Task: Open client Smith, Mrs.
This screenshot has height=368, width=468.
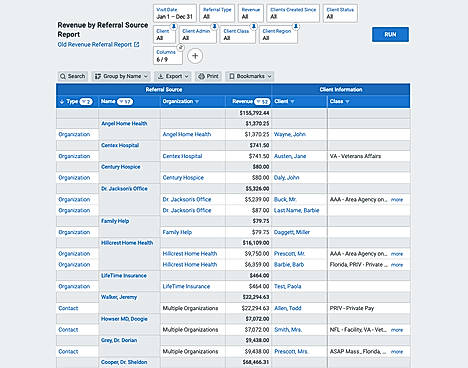Action: (288, 330)
